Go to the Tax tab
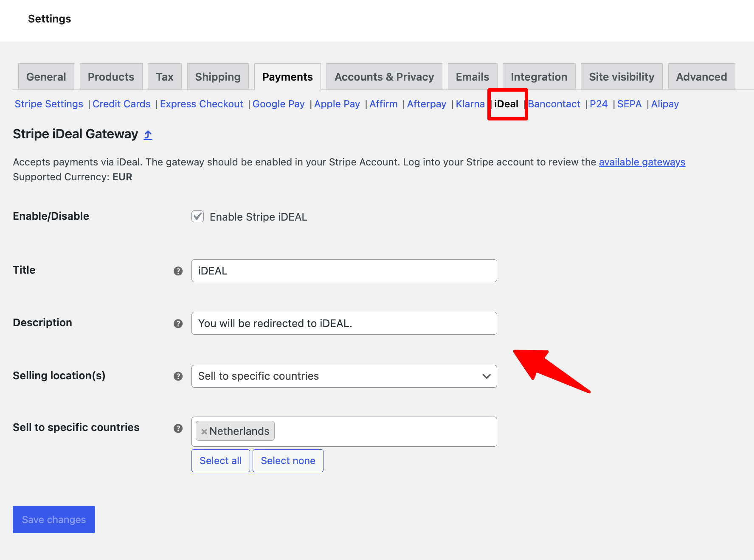 (165, 77)
